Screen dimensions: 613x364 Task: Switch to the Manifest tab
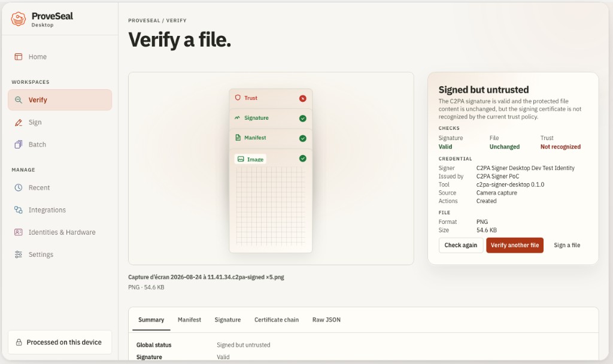[189, 320]
